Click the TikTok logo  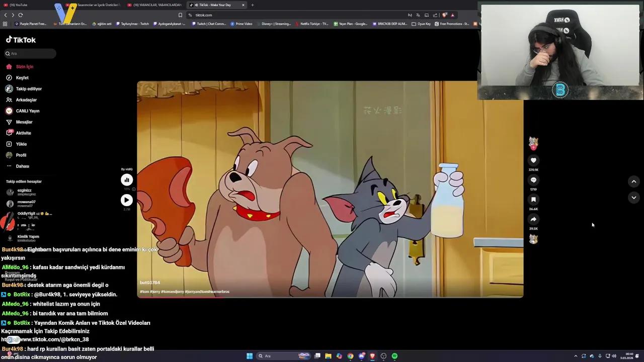coord(21,40)
